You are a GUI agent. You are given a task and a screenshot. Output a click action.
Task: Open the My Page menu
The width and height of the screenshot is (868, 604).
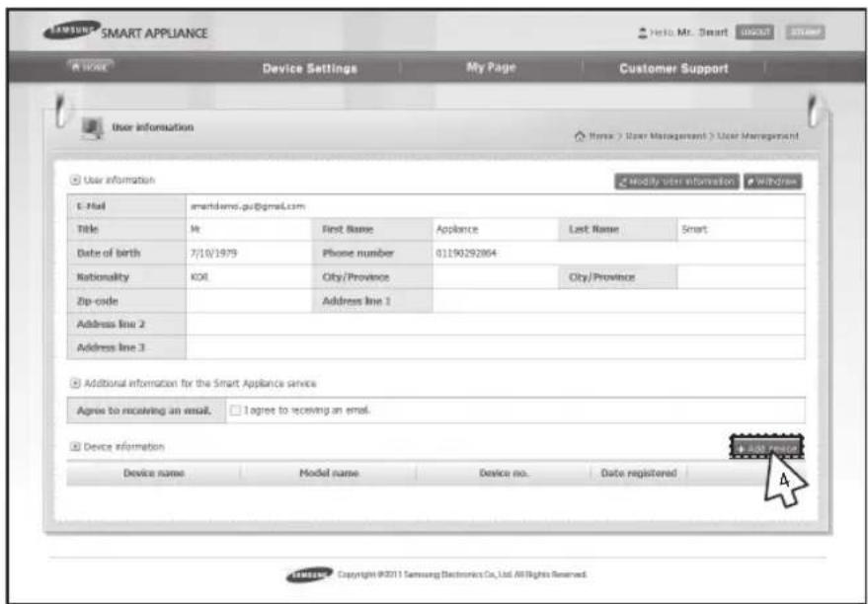click(491, 67)
